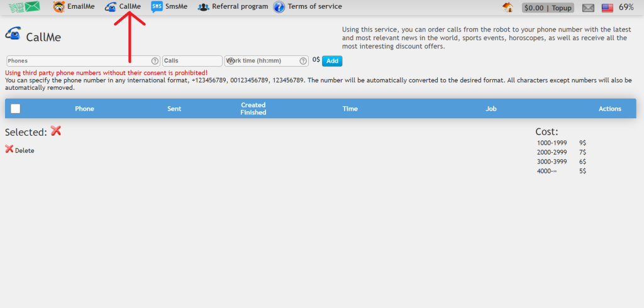This screenshot has height=308, width=644.
Task: Open the Terms of service page
Action: 314,6
